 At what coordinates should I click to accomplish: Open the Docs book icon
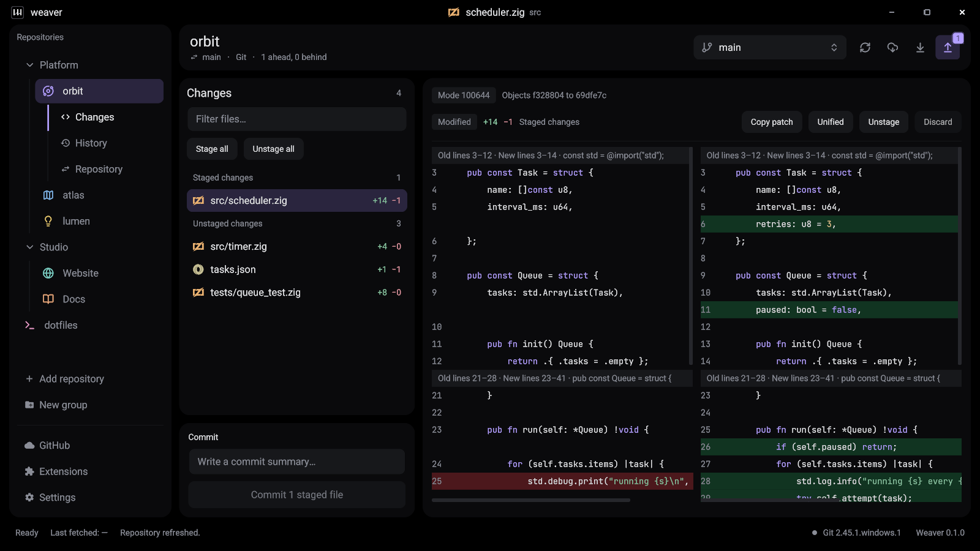pos(48,299)
